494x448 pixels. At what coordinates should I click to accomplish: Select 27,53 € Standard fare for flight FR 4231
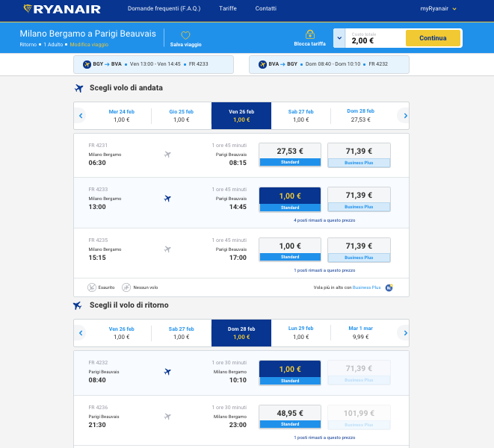click(x=289, y=155)
